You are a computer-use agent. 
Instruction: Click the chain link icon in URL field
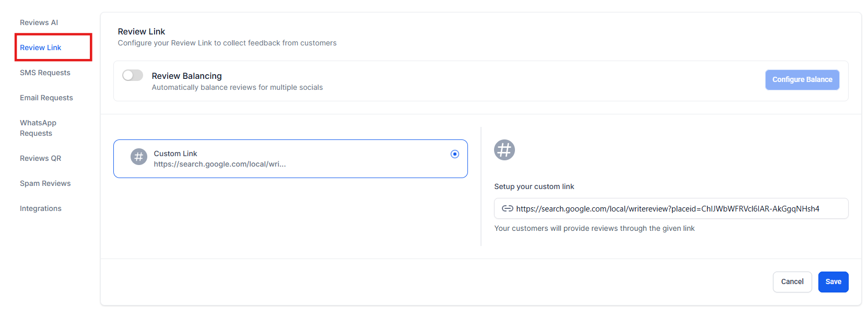click(507, 209)
